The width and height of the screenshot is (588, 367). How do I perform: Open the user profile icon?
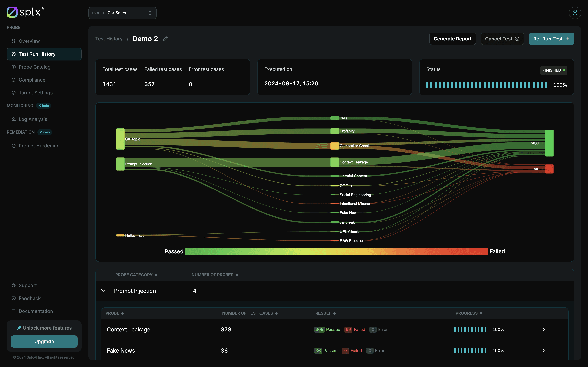575,13
